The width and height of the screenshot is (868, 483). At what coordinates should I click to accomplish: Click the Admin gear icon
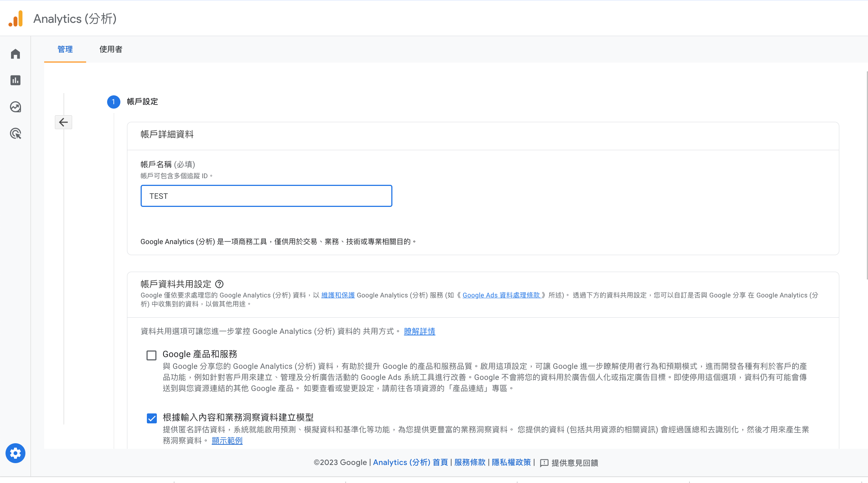coord(15,453)
